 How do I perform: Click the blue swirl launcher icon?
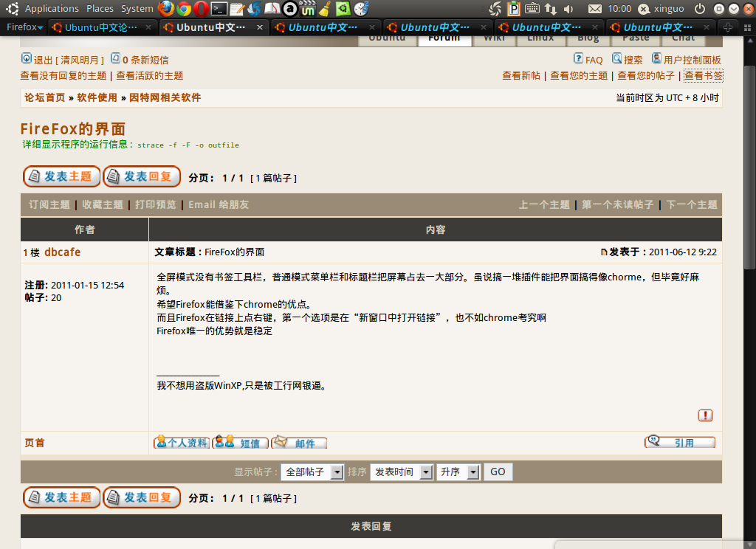(x=254, y=8)
